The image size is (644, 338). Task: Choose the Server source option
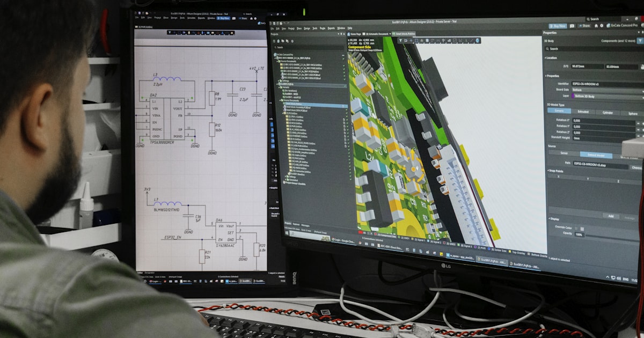coord(564,153)
